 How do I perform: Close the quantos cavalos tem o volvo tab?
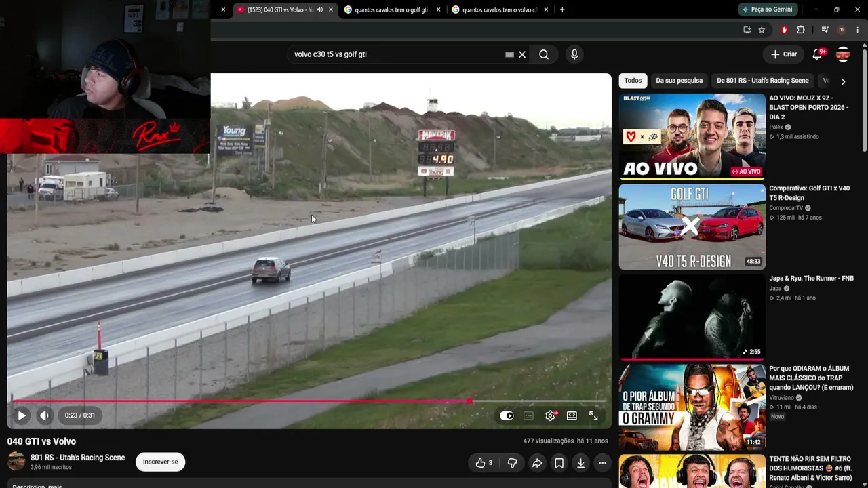point(547,9)
